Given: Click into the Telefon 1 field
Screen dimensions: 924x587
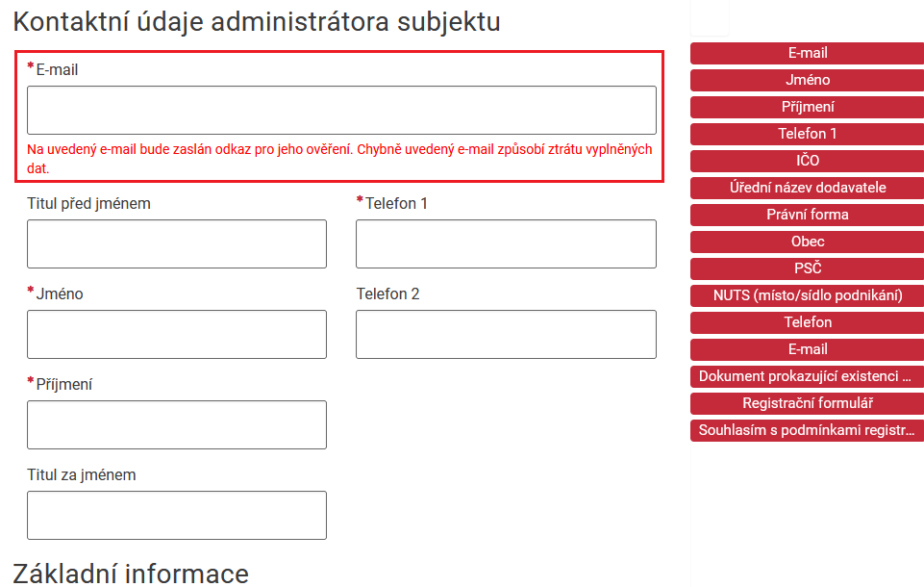Looking at the screenshot, I should (x=506, y=243).
